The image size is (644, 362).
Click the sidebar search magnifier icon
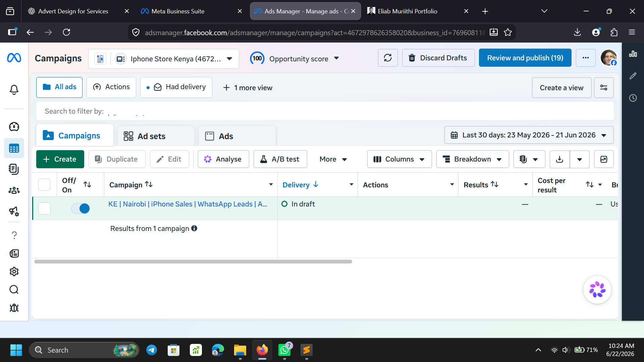(x=14, y=290)
